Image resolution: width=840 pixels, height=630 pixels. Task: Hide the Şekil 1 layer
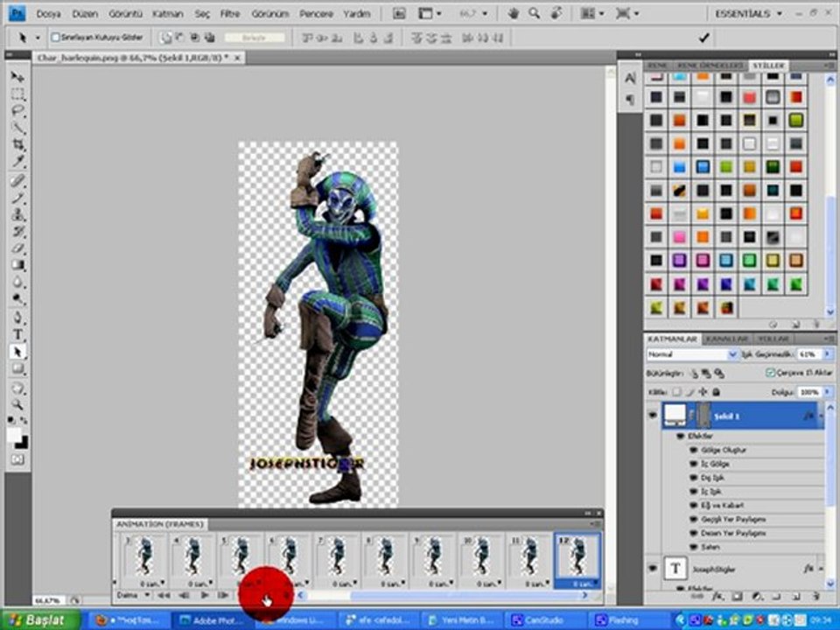653,416
